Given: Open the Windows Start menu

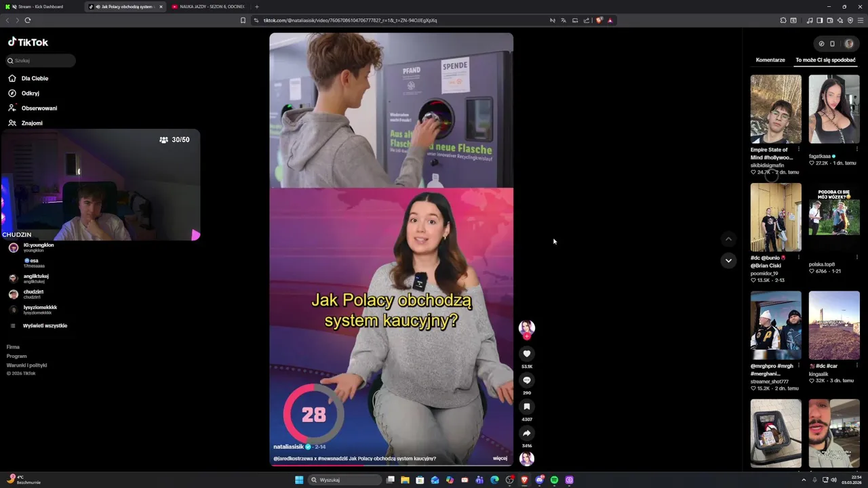Looking at the screenshot, I should pos(299,480).
